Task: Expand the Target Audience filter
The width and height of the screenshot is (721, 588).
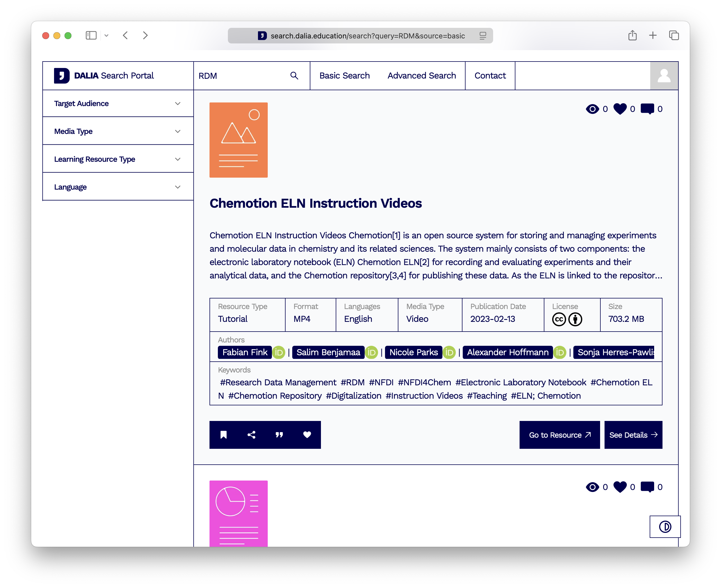Action: point(118,104)
